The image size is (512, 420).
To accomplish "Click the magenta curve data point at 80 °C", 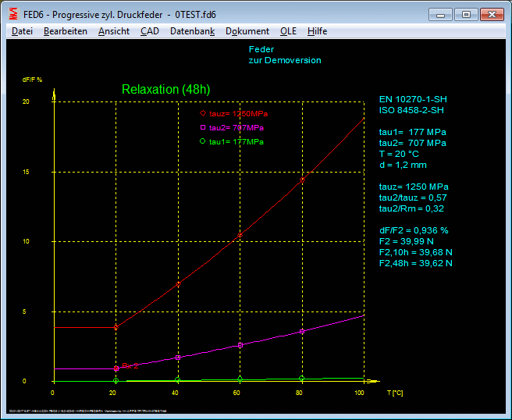I will click(302, 332).
